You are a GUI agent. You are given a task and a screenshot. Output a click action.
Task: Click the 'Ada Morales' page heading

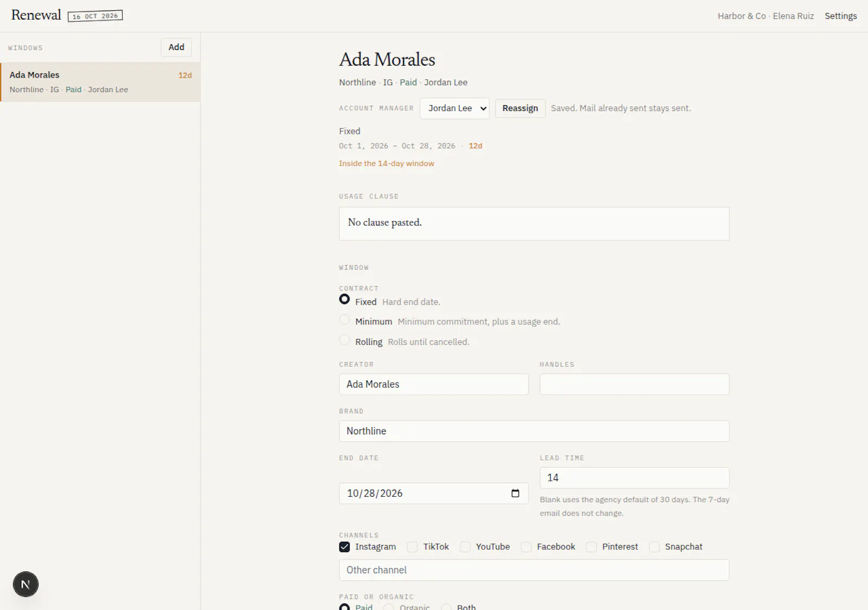pyautogui.click(x=387, y=60)
